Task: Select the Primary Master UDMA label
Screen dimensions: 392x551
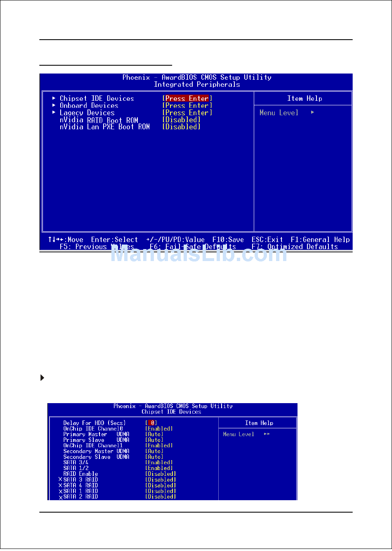Action: pyautogui.click(x=96, y=434)
